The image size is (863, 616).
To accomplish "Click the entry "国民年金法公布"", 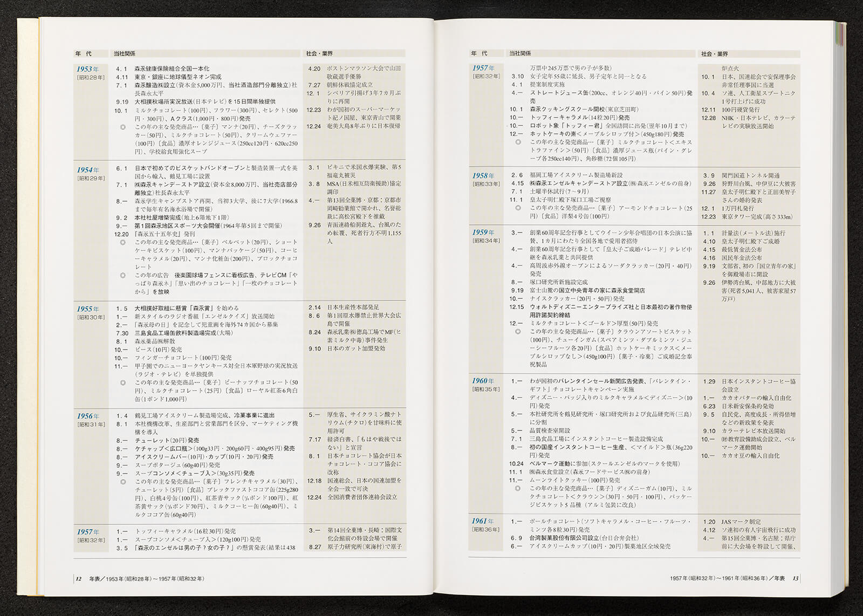I will 742,258.
